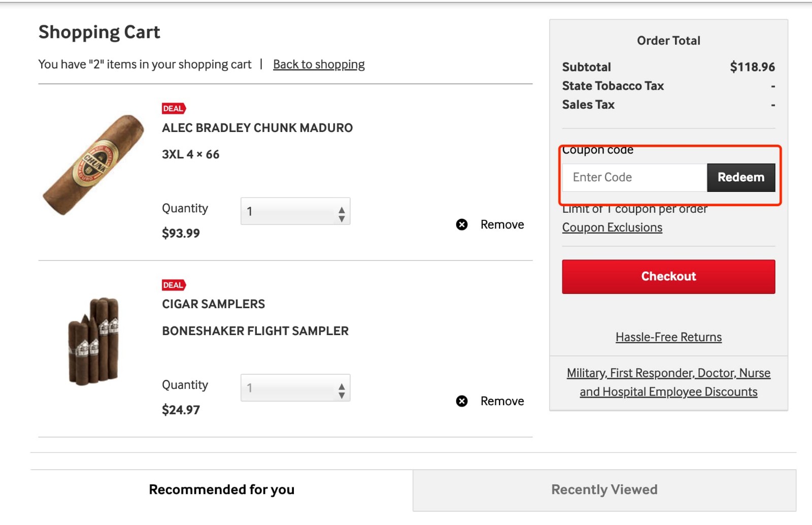This screenshot has width=812, height=525.
Task: Select the DEAL badge on the Cigar Samplers item
Action: (x=173, y=285)
